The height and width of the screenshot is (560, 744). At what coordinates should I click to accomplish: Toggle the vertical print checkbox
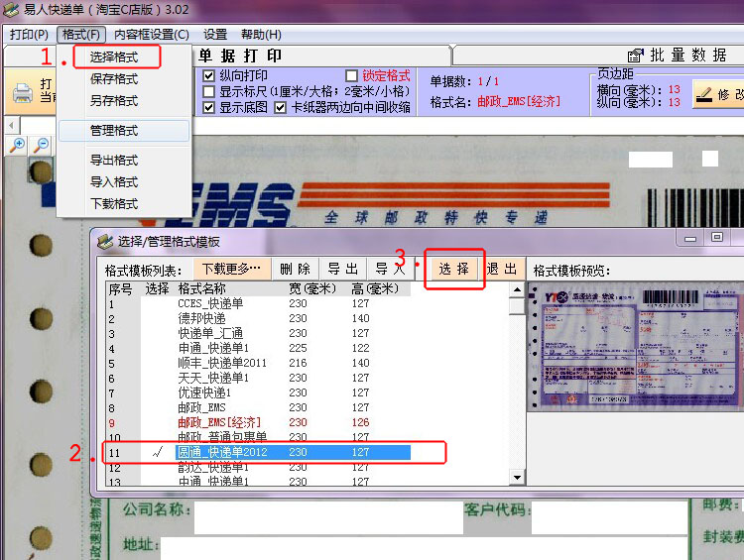(208, 76)
